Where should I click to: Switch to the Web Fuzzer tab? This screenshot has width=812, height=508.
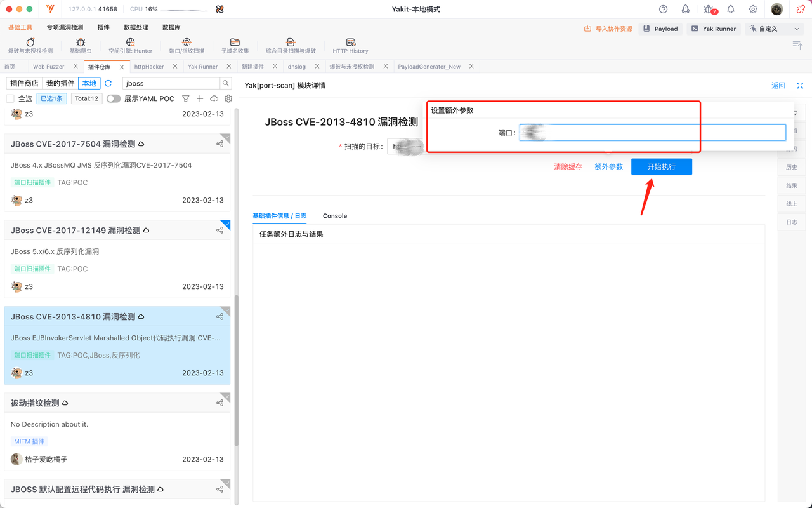click(48, 67)
